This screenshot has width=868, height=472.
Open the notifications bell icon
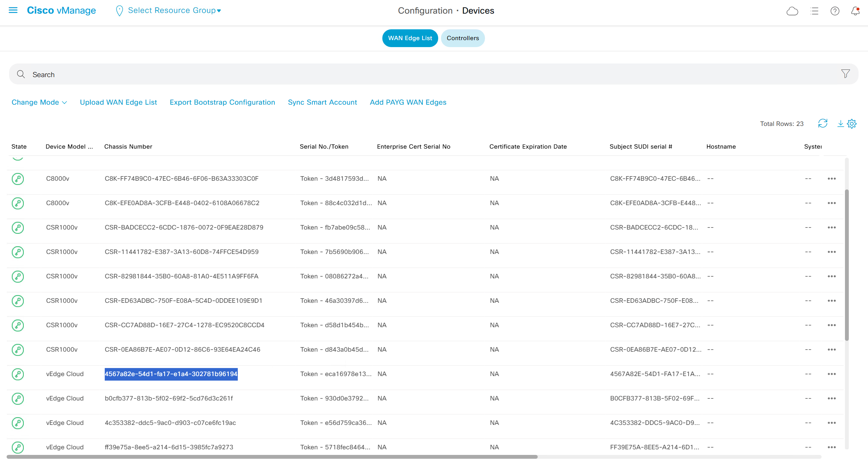855,11
